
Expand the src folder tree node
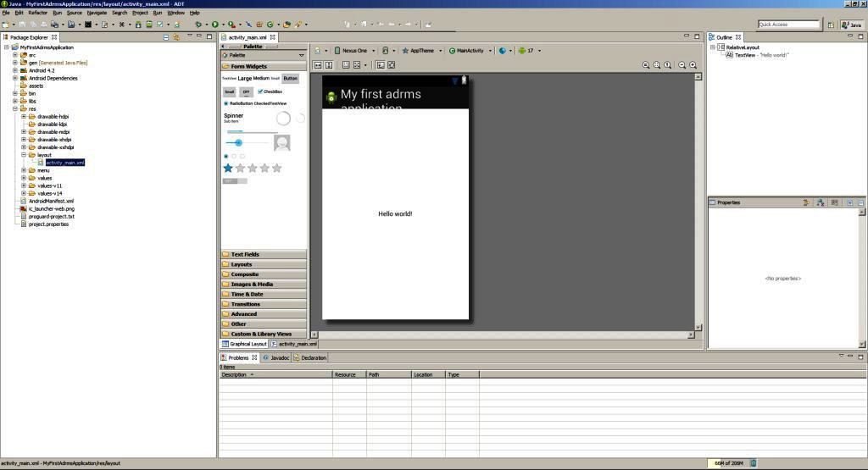click(15, 55)
